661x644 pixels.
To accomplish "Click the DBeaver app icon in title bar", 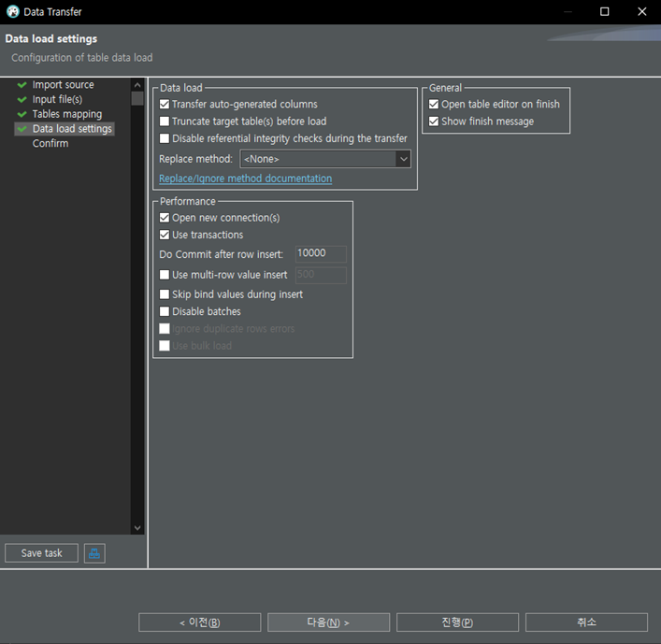I will pos(13,11).
